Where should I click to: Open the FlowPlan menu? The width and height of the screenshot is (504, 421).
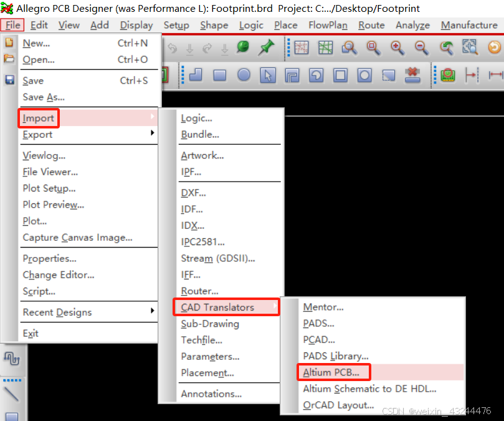328,25
